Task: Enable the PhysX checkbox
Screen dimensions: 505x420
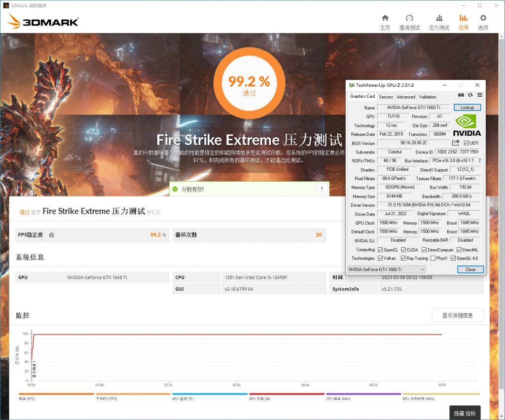Action: tap(433, 258)
